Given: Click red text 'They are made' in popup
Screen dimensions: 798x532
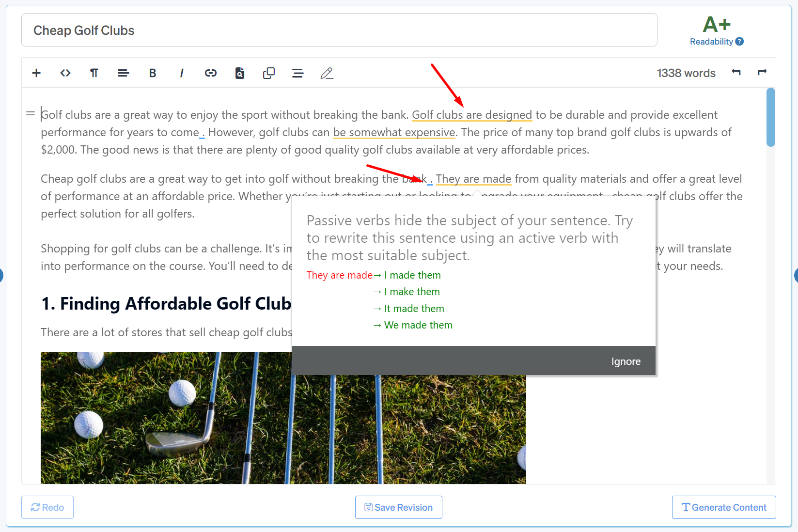Looking at the screenshot, I should click(x=340, y=275).
